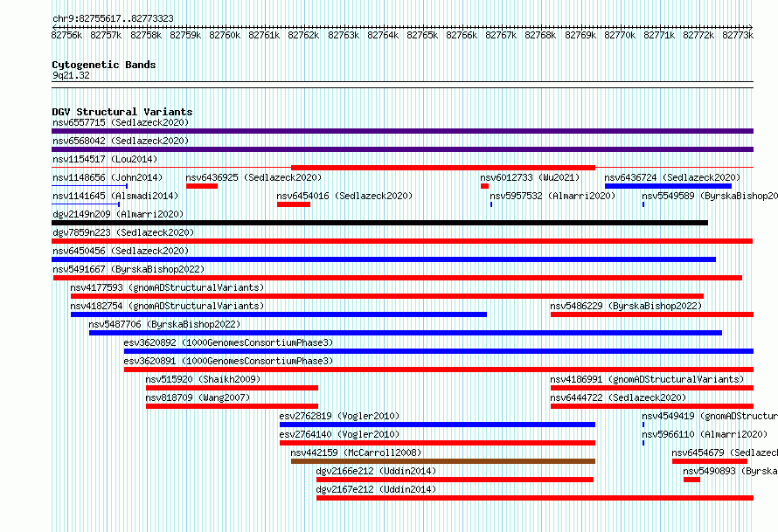The image size is (778, 532).
Task: Click the 82765k ruler tick label
Action: coord(422,35)
